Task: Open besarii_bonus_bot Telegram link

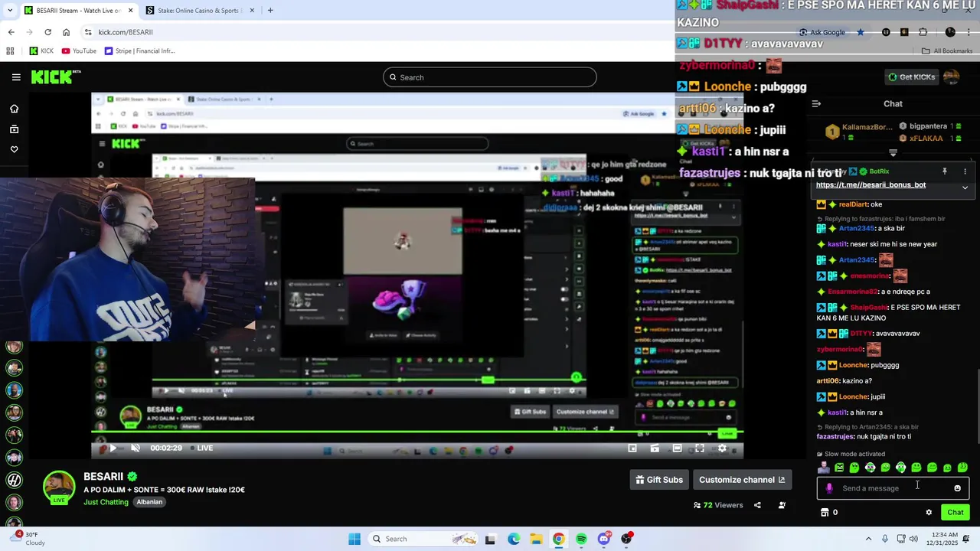Action: tap(871, 184)
